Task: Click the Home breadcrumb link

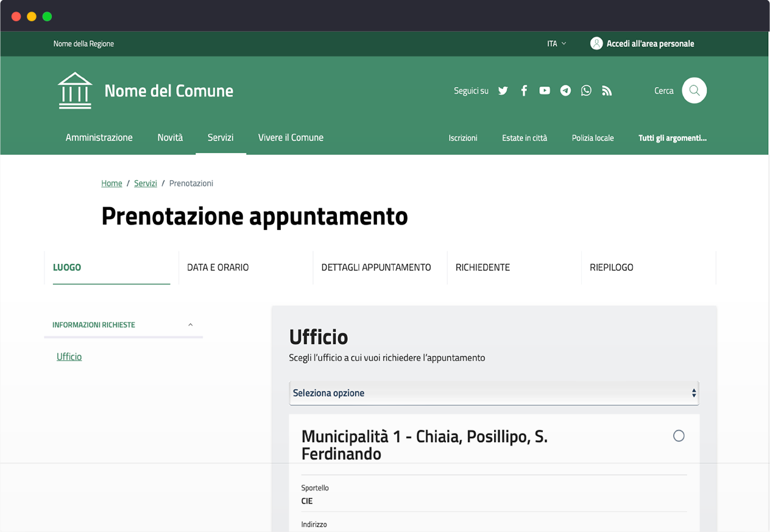Action: click(x=111, y=183)
